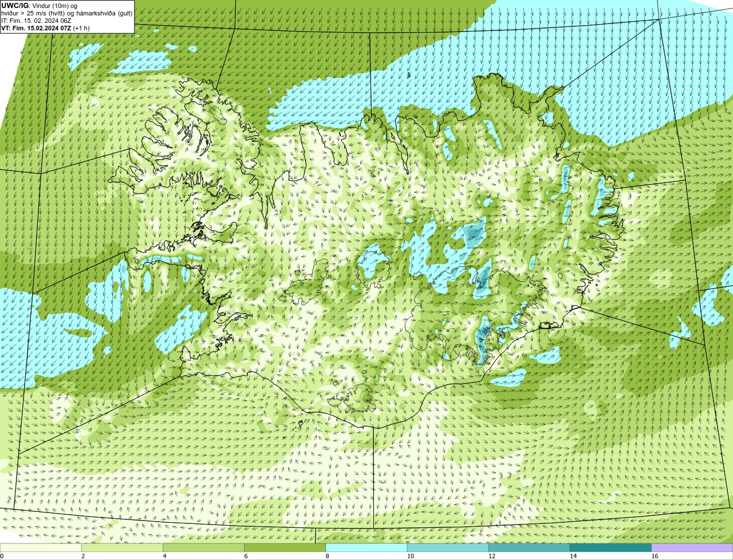This screenshot has width=733, height=560.
Task: Click the legend scale label '4'
Action: tap(164, 556)
